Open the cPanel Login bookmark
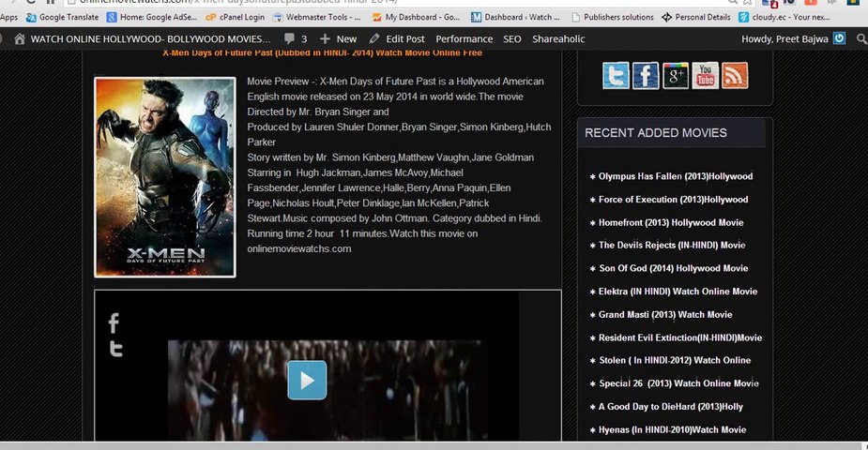 235,17
